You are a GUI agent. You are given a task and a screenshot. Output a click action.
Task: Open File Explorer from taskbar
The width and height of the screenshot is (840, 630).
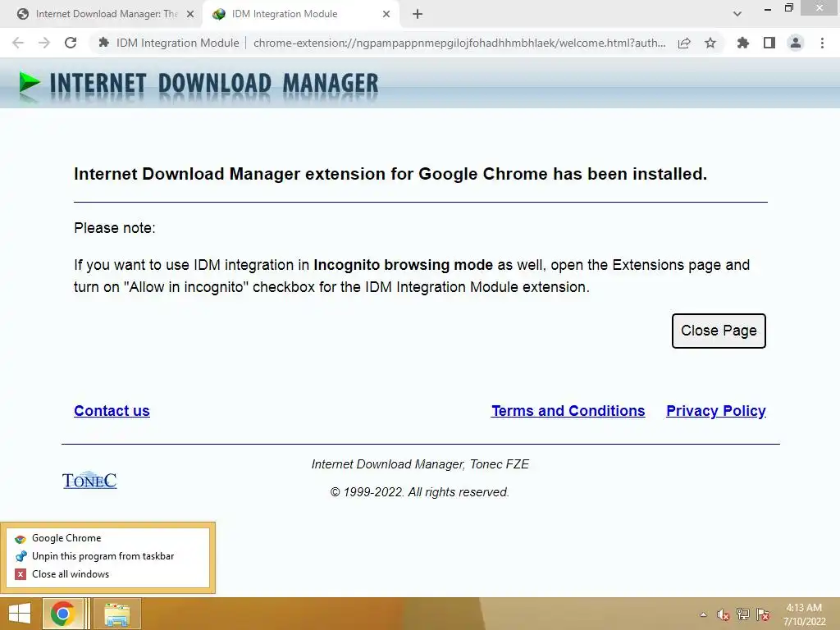pos(116,614)
